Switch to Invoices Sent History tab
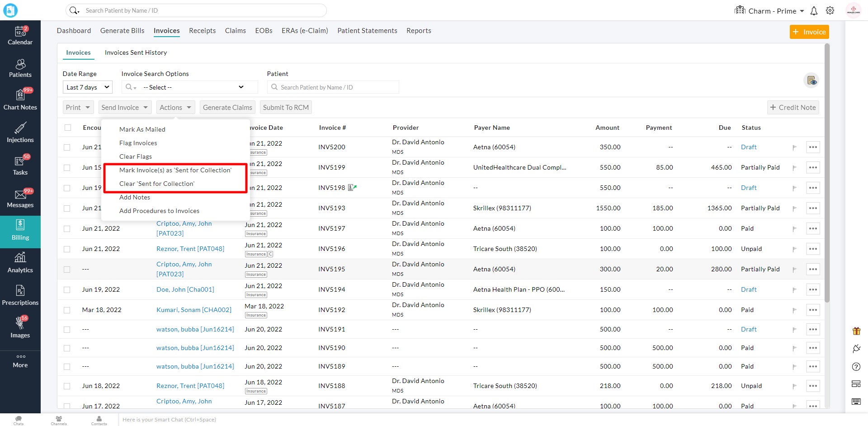Screen dimensions: 868x426 click(136, 53)
